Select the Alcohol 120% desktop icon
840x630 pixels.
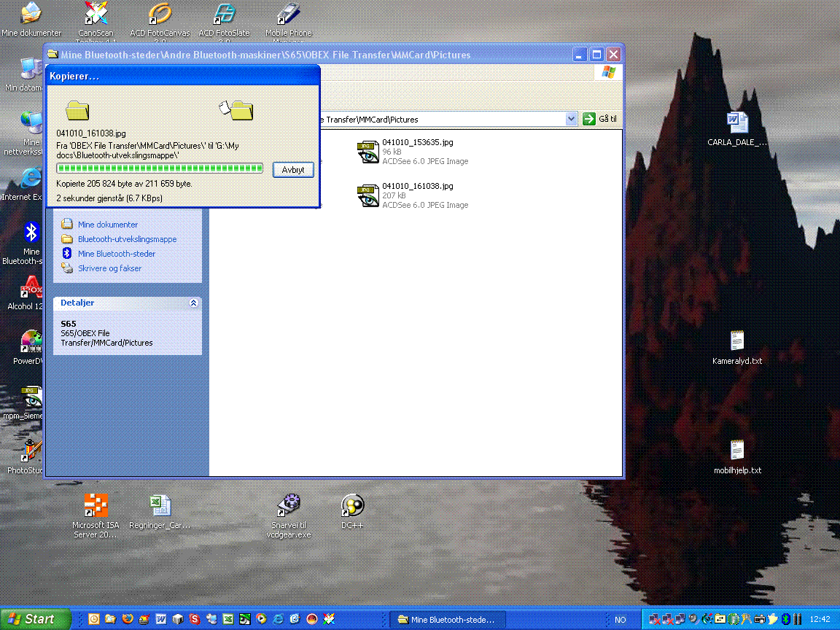pyautogui.click(x=26, y=294)
